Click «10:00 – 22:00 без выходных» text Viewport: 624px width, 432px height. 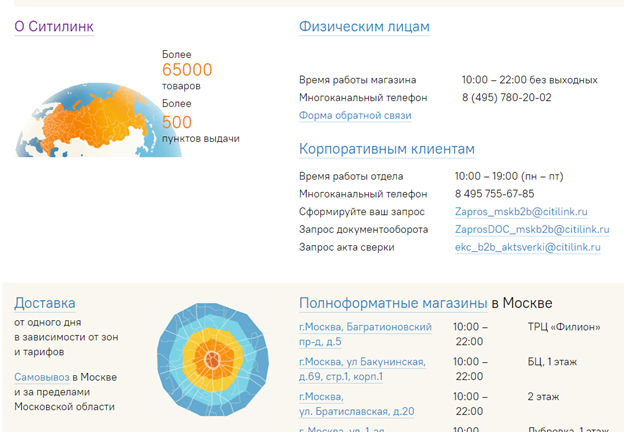tap(530, 80)
